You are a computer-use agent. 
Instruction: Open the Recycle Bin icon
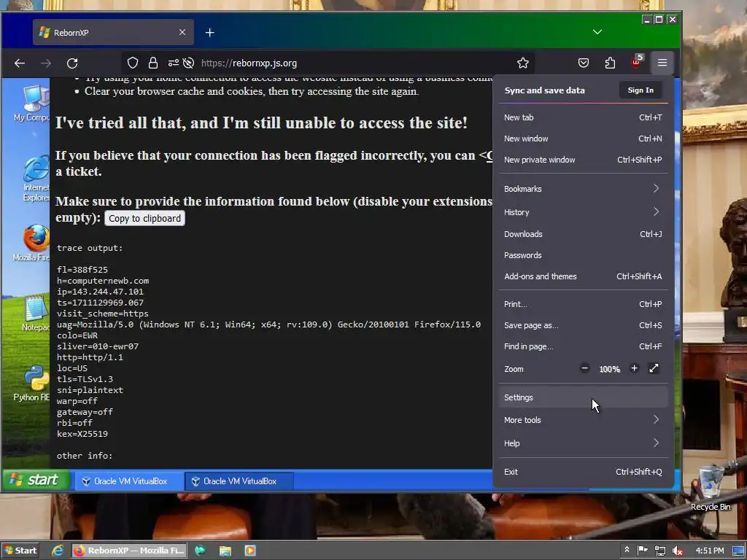pos(711,488)
